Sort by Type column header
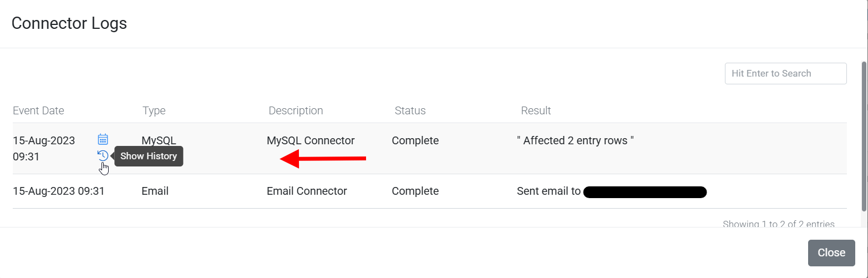Image resolution: width=868 pixels, height=278 pixels. (x=154, y=110)
